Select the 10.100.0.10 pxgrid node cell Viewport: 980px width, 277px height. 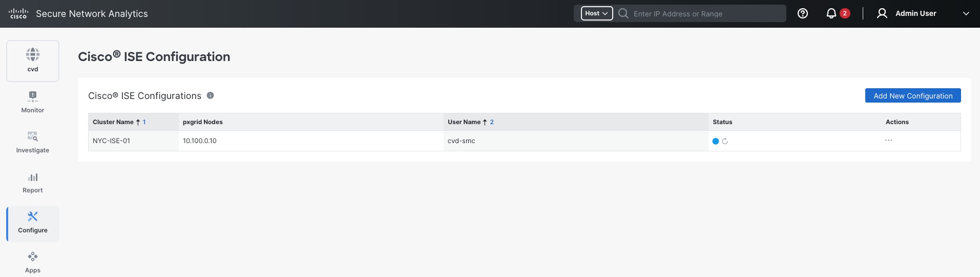[311, 141]
